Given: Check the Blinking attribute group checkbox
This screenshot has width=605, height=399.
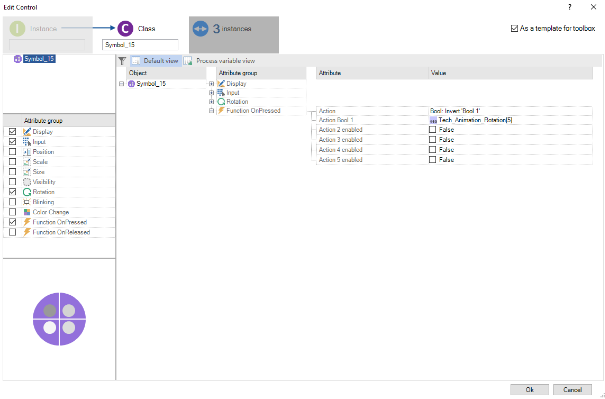Looking at the screenshot, I should point(12,202).
